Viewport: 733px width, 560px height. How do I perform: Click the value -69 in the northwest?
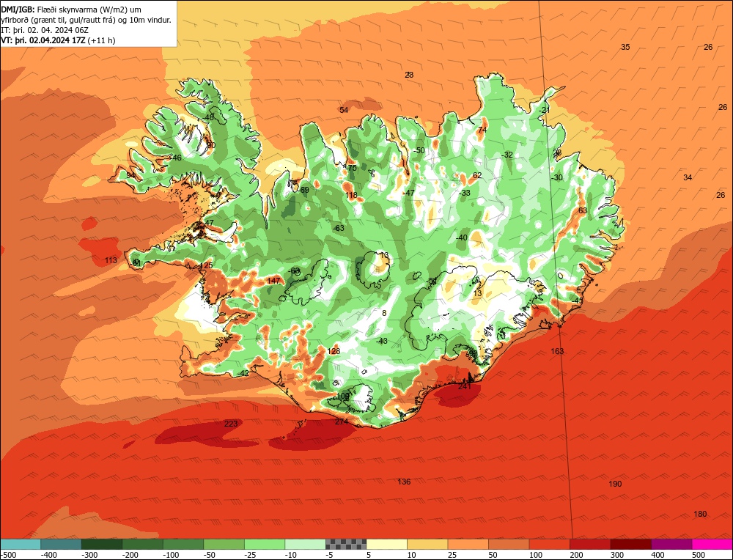coord(304,190)
